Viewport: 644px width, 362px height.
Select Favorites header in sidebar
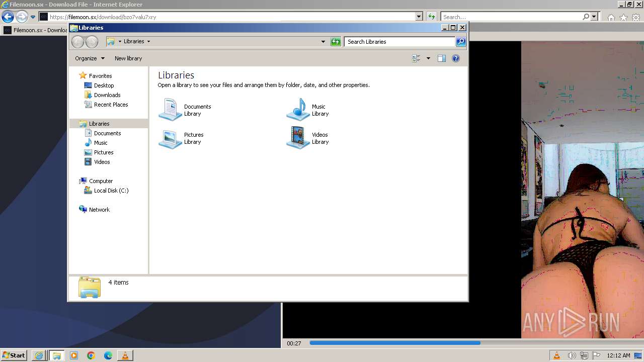(100, 76)
